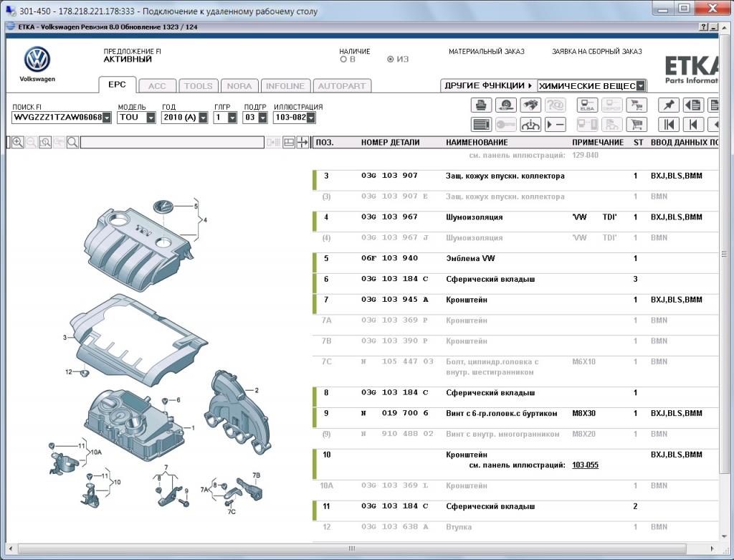This screenshot has height=560, width=734.
Task: Click the ПОЗ. column header
Action: 325,143
